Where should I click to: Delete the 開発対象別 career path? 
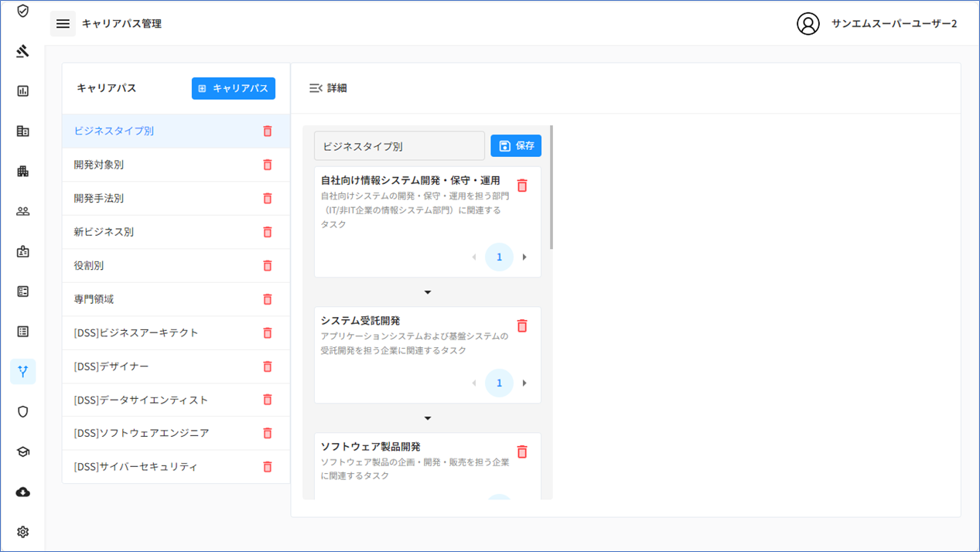[x=267, y=165]
